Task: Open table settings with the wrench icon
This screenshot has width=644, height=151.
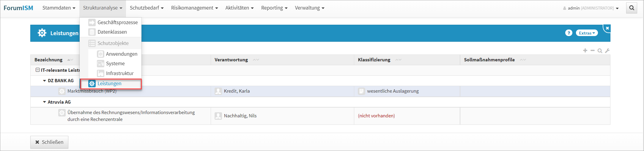Action: coord(607,51)
